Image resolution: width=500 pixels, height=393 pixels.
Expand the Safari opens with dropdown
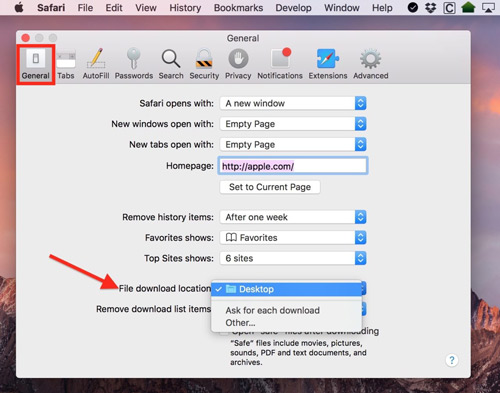[293, 103]
